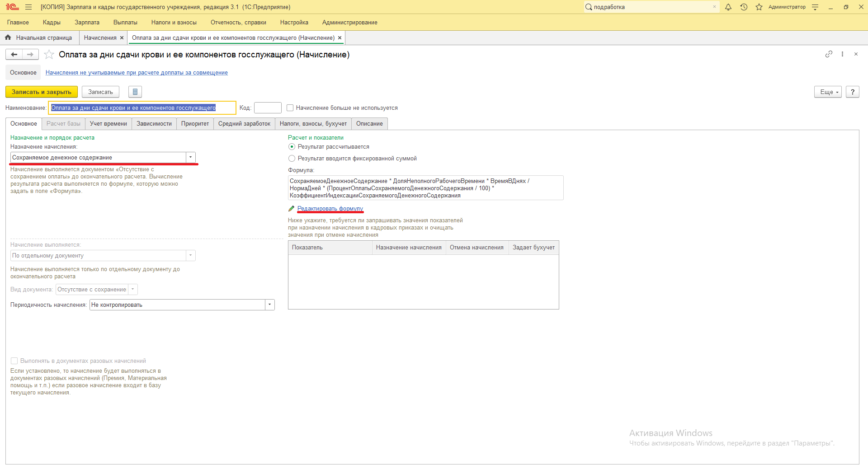868x469 pixels.
Task: Click the Записать button
Action: click(100, 92)
